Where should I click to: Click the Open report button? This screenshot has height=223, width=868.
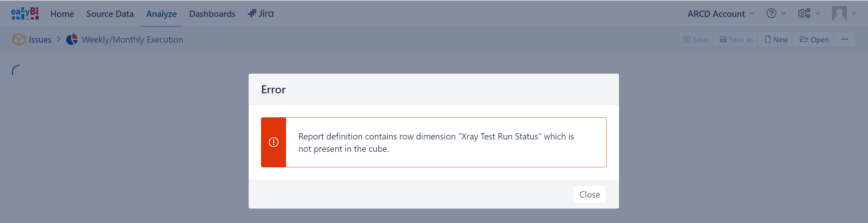pos(814,39)
